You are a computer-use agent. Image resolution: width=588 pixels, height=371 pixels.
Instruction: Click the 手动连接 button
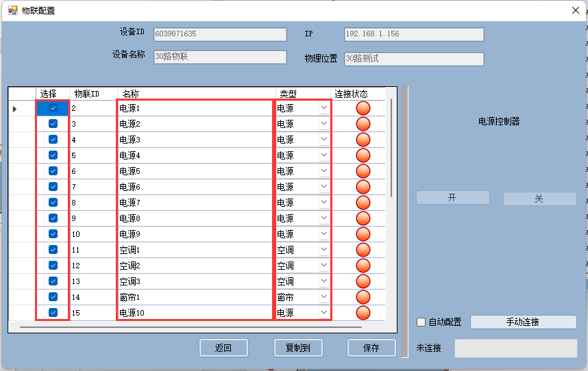click(523, 322)
